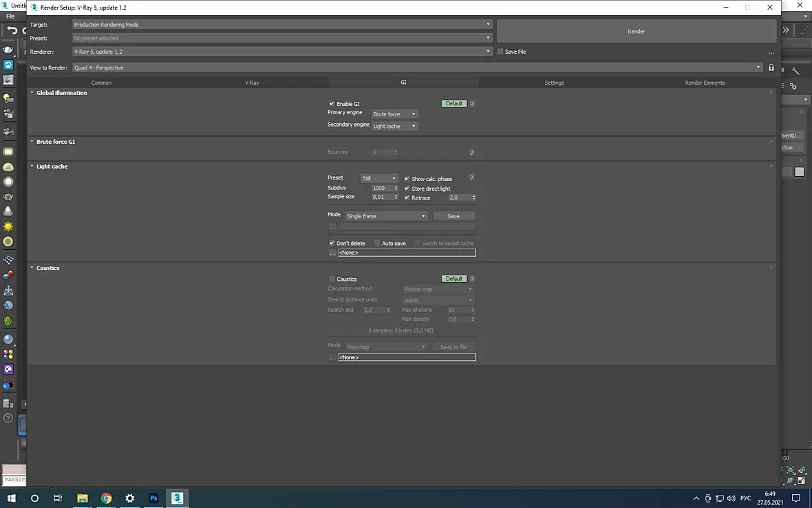Open the Primary engine dropdown
This screenshot has width=812, height=508.
[x=394, y=114]
